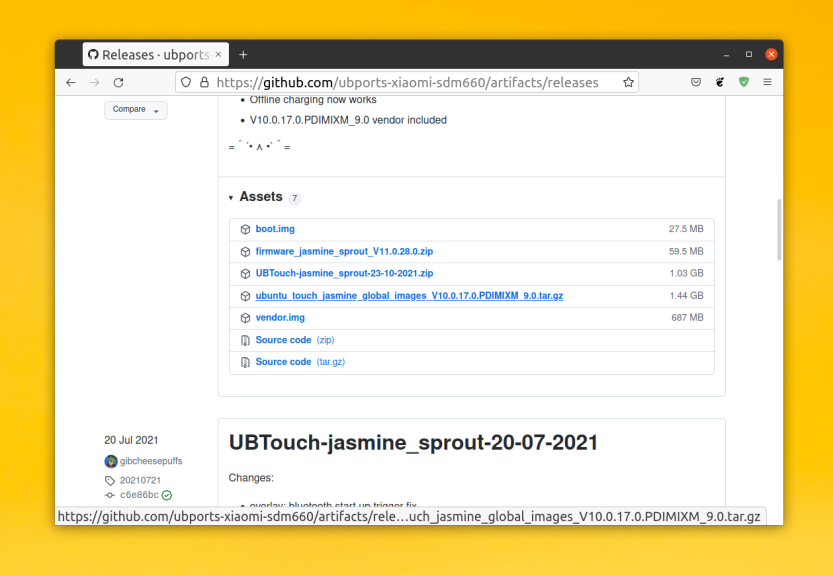Go back to the previous page
Screen dimensions: 833x576
[70, 82]
